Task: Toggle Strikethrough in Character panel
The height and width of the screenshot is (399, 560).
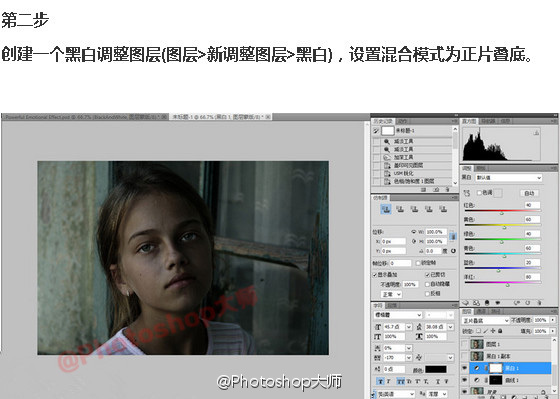Action: pyautogui.click(x=447, y=382)
